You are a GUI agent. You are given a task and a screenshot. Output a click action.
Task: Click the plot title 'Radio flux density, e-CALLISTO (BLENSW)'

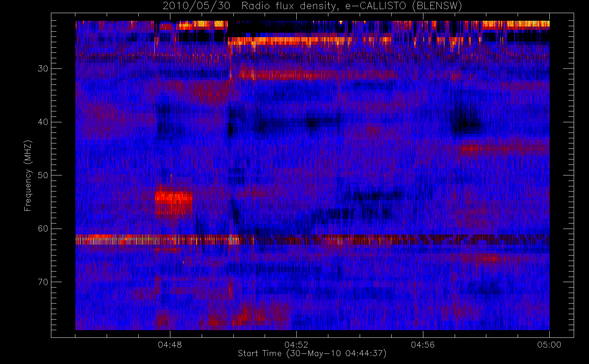(x=352, y=6)
